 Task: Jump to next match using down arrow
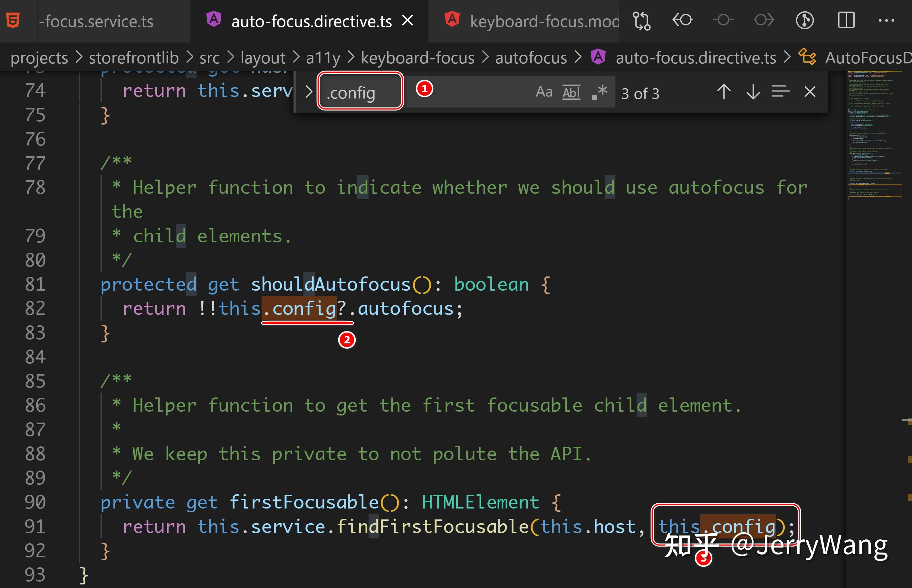pos(753,92)
